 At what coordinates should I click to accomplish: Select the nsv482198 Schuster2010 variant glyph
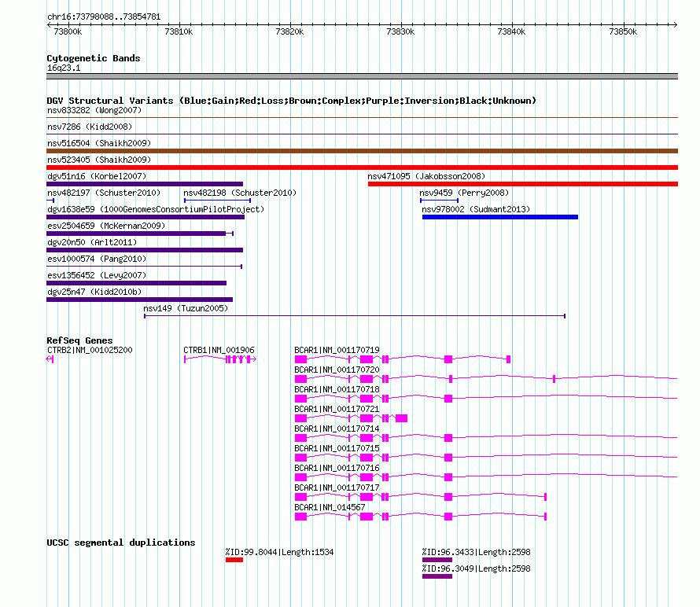coord(217,200)
